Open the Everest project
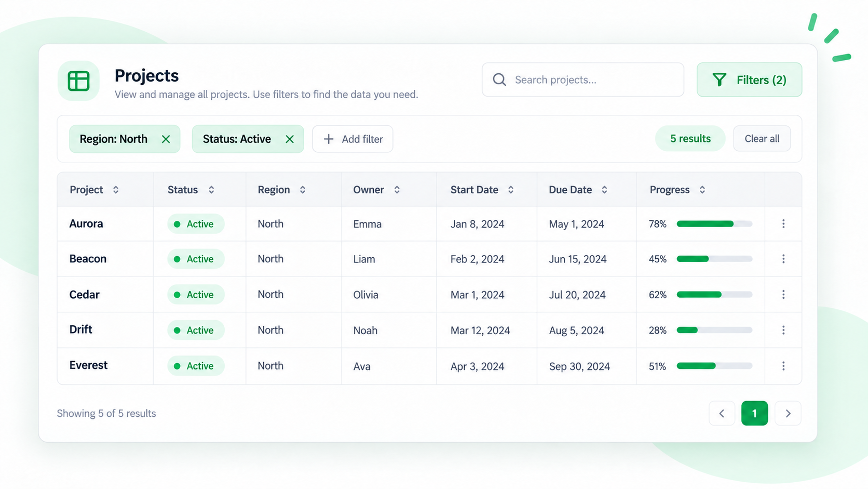The height and width of the screenshot is (489, 868). (x=88, y=365)
